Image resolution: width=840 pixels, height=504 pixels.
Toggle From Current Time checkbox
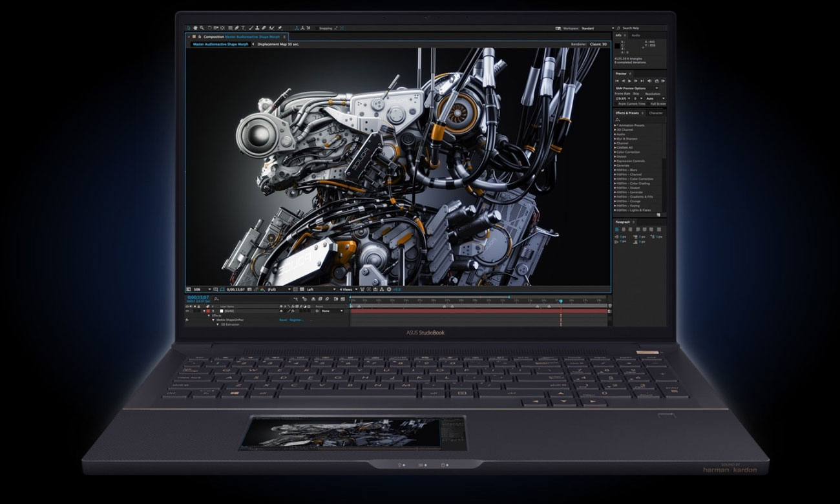click(x=616, y=103)
